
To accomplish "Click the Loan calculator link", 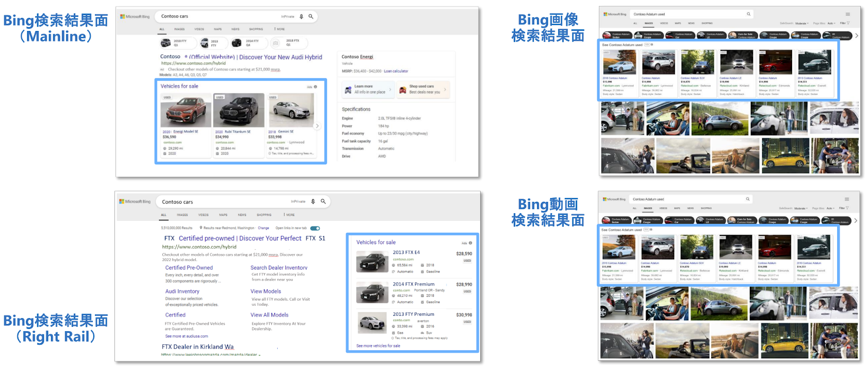I will click(x=396, y=71).
